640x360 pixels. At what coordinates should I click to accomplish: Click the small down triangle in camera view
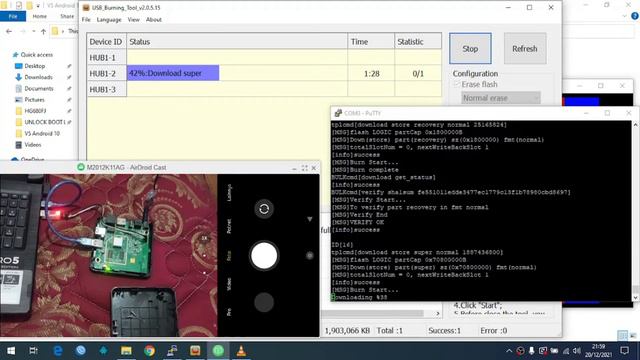click(x=310, y=219)
